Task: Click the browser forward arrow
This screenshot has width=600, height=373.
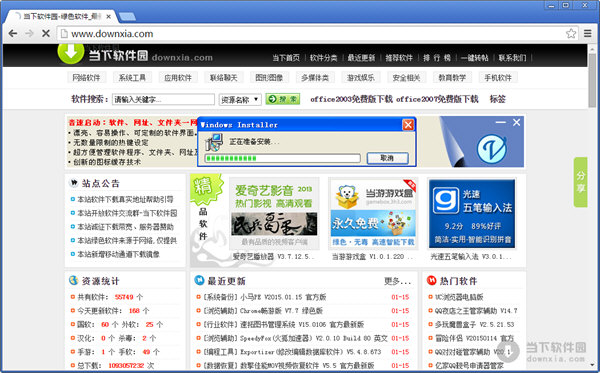Action: [x=29, y=34]
